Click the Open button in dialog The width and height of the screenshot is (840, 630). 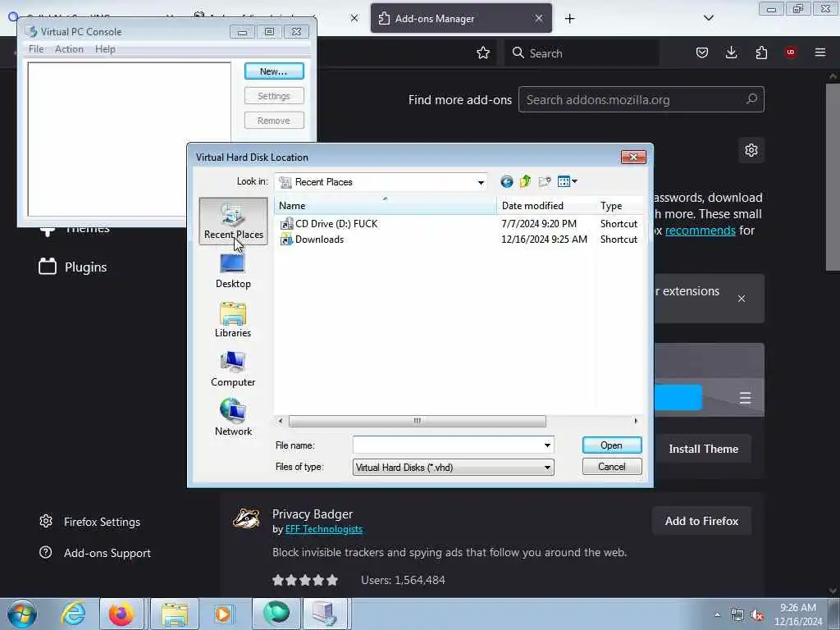(611, 445)
